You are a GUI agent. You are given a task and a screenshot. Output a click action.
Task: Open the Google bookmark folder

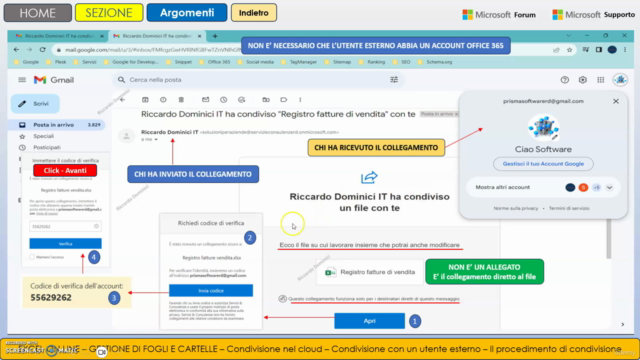pos(27,62)
